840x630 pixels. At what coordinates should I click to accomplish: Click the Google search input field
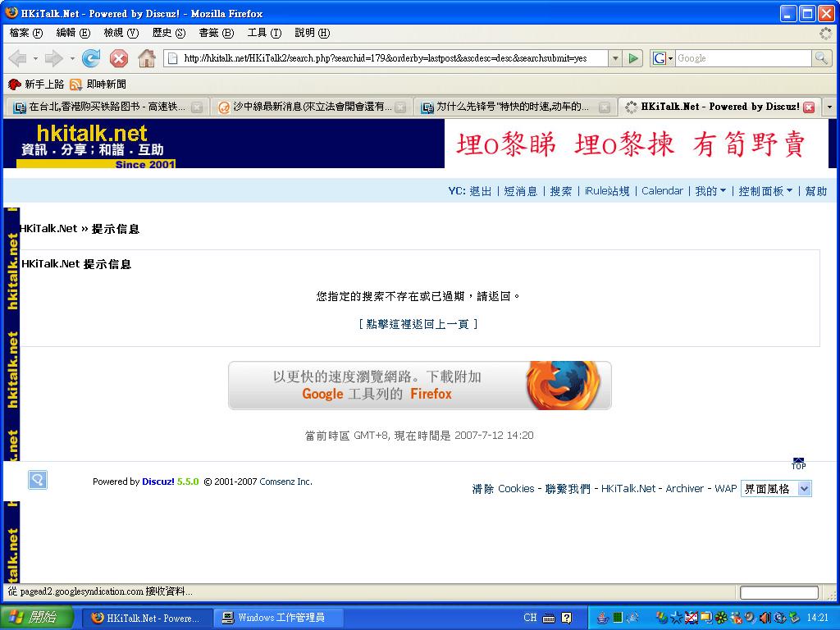[x=742, y=58]
